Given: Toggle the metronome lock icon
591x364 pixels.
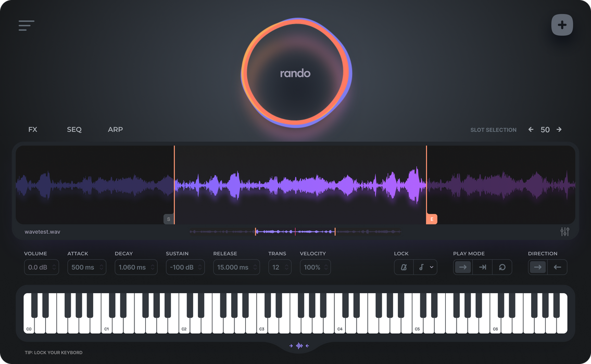Looking at the screenshot, I should click(x=404, y=267).
